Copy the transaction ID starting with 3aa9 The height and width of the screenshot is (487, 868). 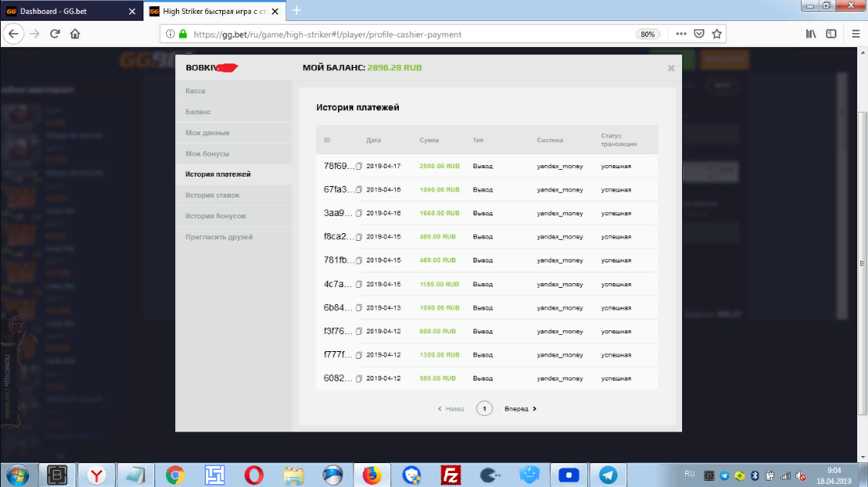(359, 213)
